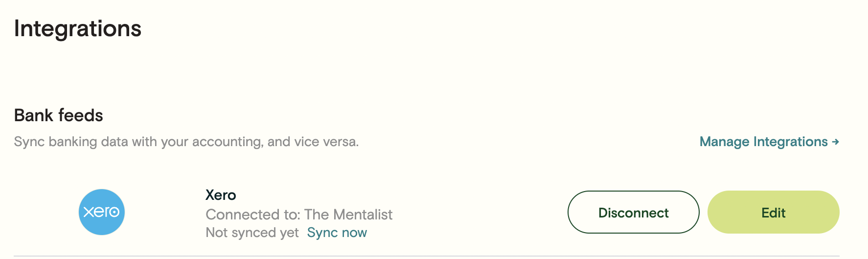Open the Manage Integrations link
Image resolution: width=868 pixels, height=259 pixels.
(x=769, y=142)
